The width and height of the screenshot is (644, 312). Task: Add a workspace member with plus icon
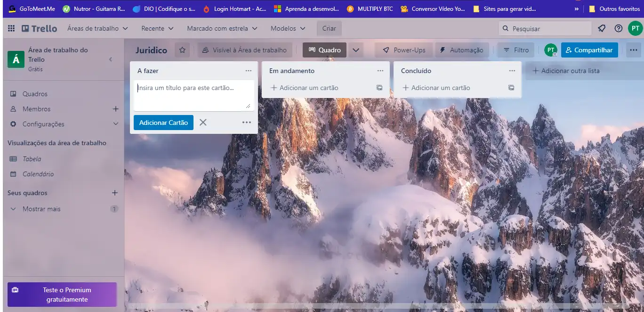pyautogui.click(x=115, y=109)
